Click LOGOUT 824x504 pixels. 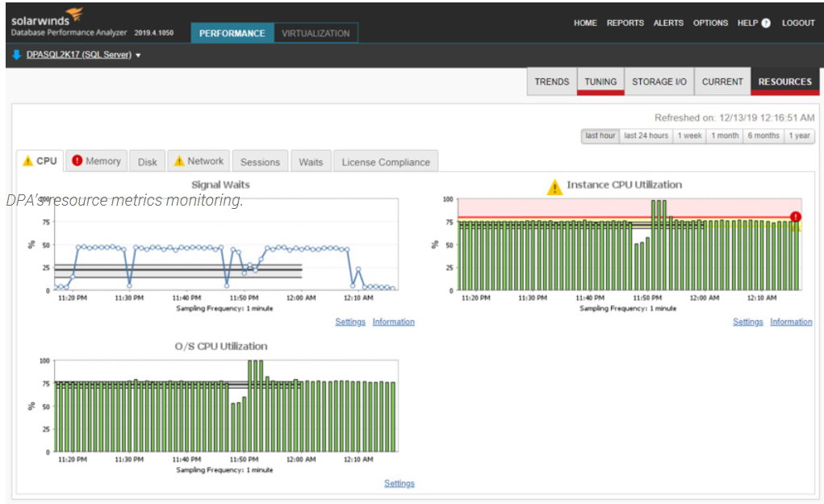tap(798, 23)
